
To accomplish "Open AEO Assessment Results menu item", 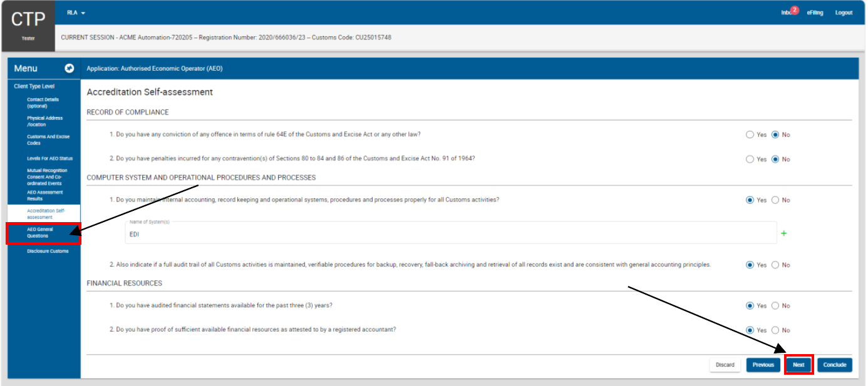I will point(44,195).
